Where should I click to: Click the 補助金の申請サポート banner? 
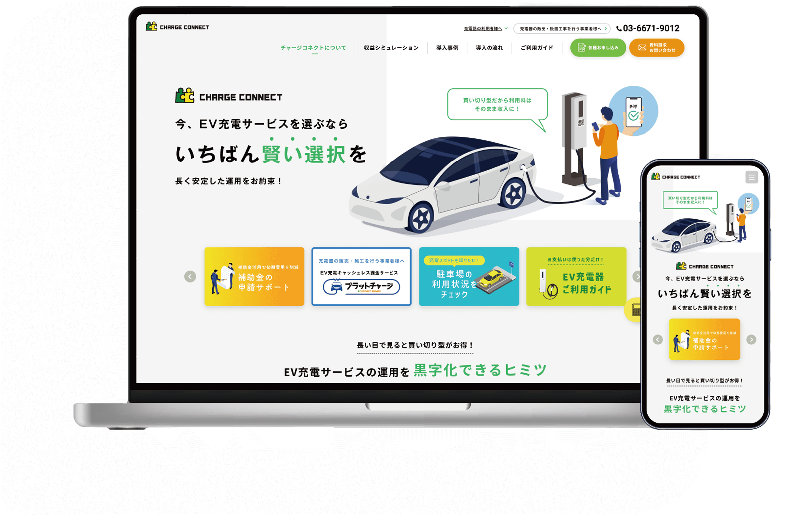pos(254,277)
